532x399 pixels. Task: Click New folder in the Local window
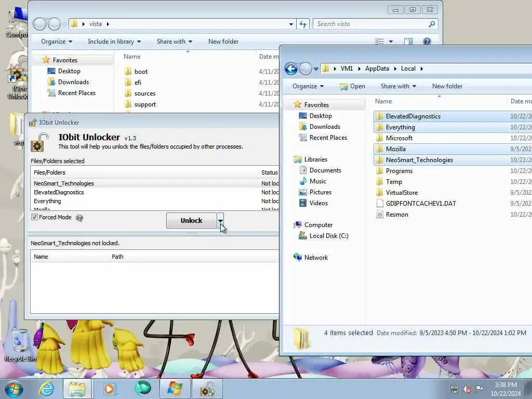pos(447,86)
